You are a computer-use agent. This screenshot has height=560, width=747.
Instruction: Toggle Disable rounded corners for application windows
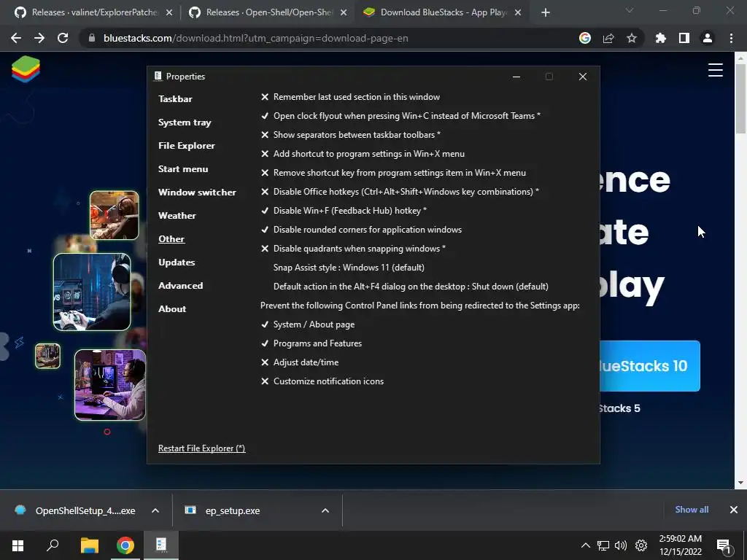361,230
